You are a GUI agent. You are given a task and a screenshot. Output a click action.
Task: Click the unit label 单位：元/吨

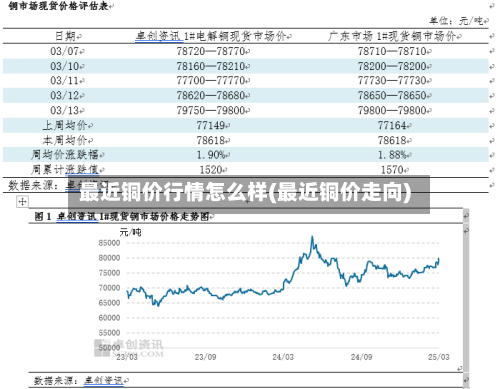coord(456,21)
